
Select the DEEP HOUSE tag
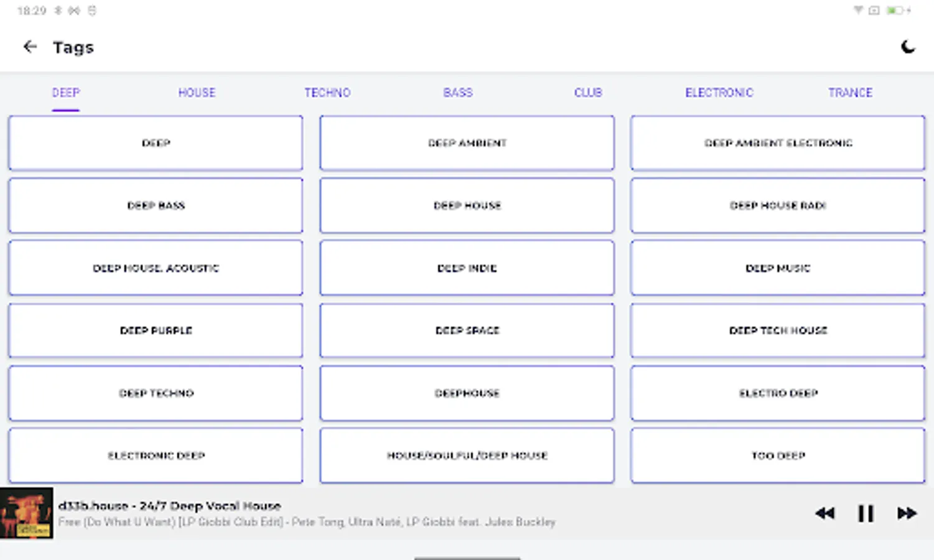[x=467, y=205]
